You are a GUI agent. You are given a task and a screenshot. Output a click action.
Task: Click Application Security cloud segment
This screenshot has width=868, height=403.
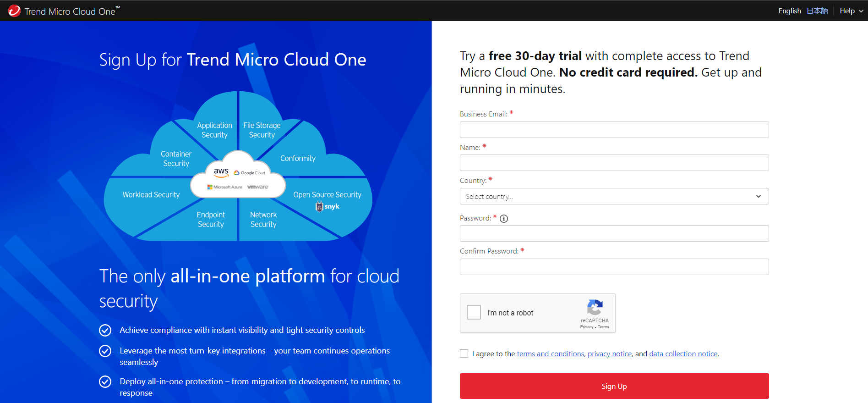coord(214,130)
